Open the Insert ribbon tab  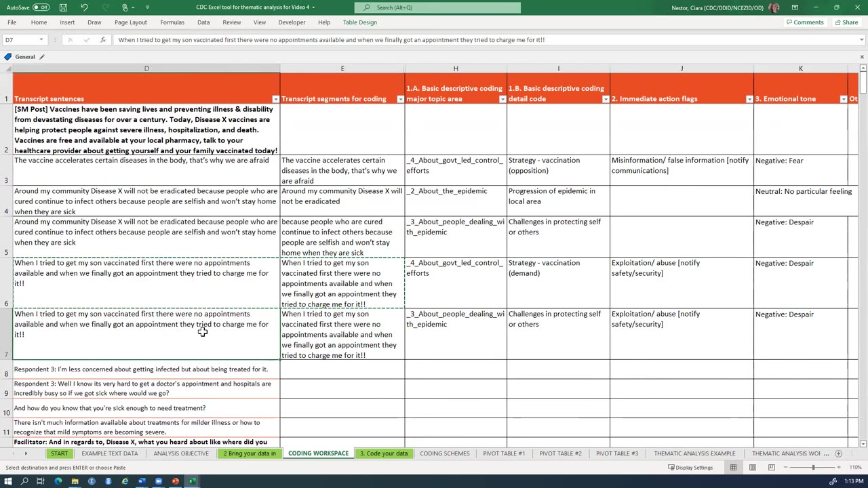click(67, 22)
